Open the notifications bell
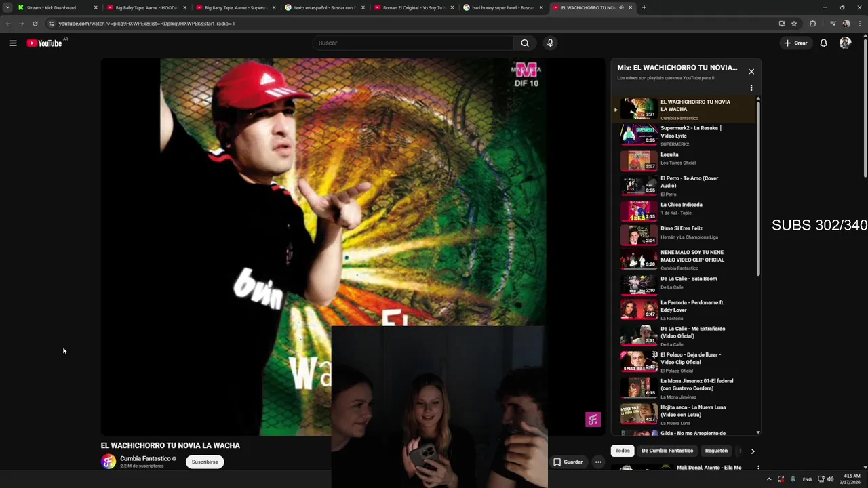The height and width of the screenshot is (488, 868). pyautogui.click(x=823, y=43)
